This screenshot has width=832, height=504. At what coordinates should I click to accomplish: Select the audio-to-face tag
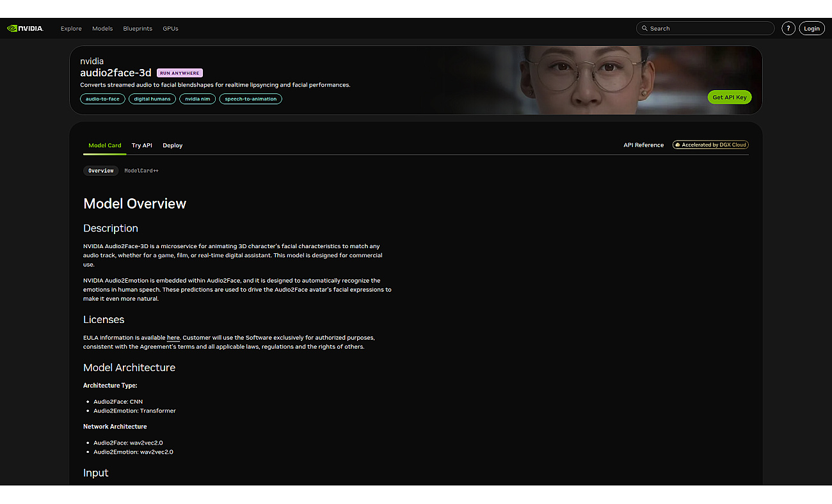click(x=102, y=99)
